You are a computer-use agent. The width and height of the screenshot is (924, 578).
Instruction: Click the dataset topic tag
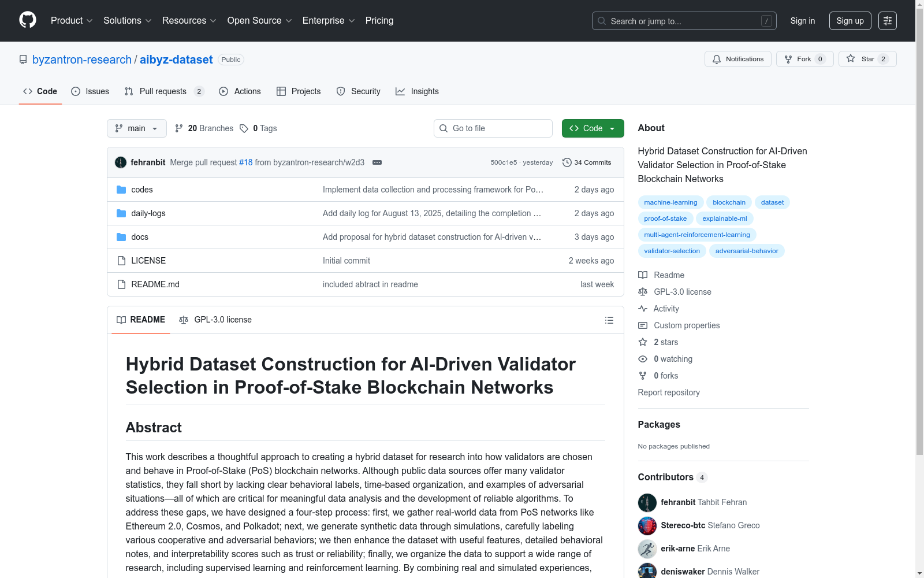point(772,202)
